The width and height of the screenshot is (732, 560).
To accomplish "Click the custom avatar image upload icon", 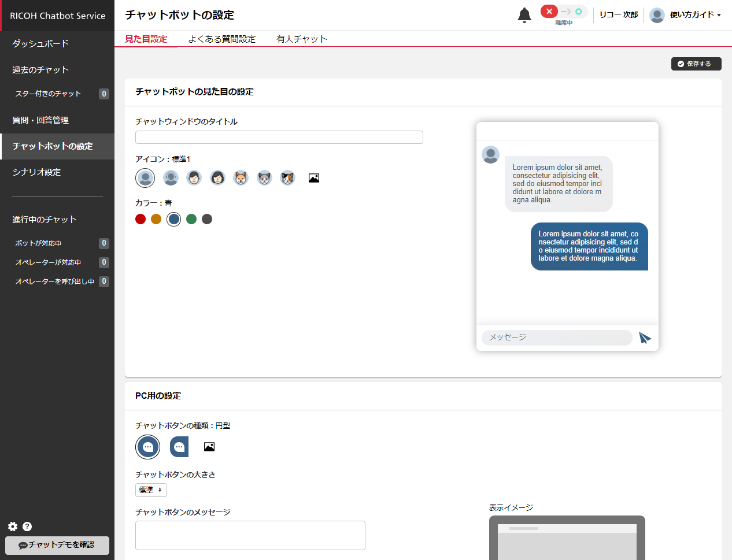I will [314, 178].
